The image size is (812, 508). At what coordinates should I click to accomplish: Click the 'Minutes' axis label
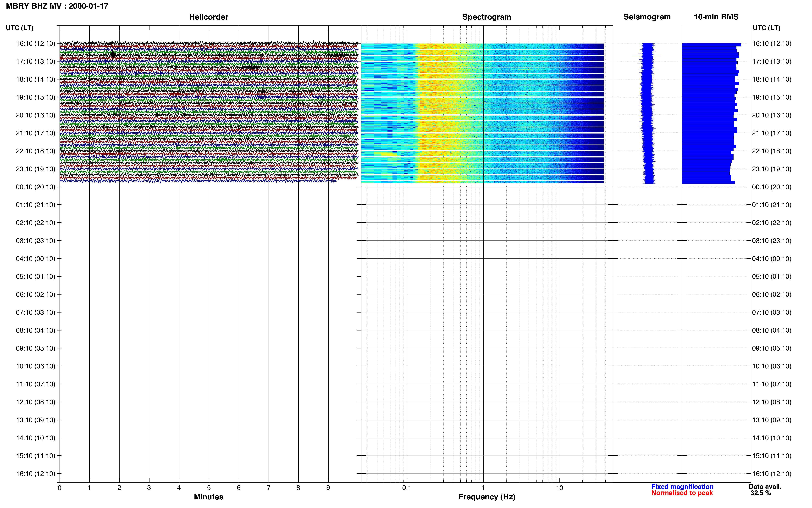(x=209, y=497)
